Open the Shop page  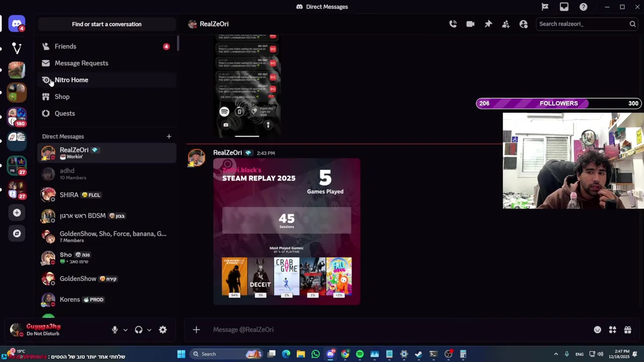point(107,97)
